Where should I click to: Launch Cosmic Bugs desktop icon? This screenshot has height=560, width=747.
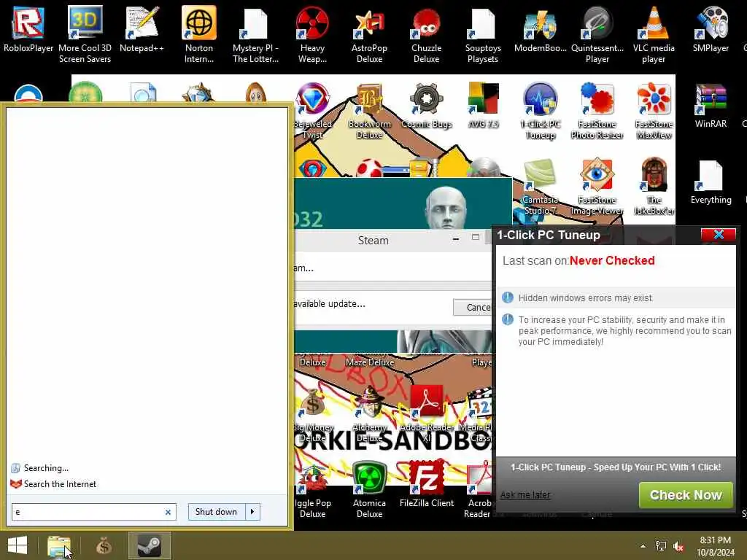pyautogui.click(x=426, y=106)
